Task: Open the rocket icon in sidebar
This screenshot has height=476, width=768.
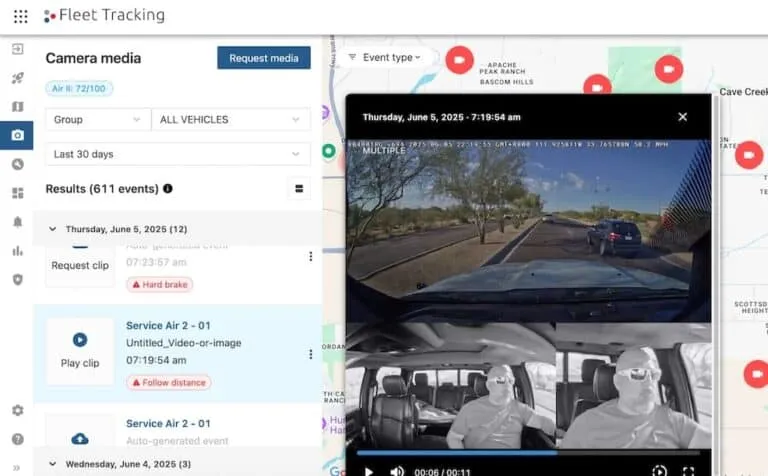Action: tap(18, 78)
